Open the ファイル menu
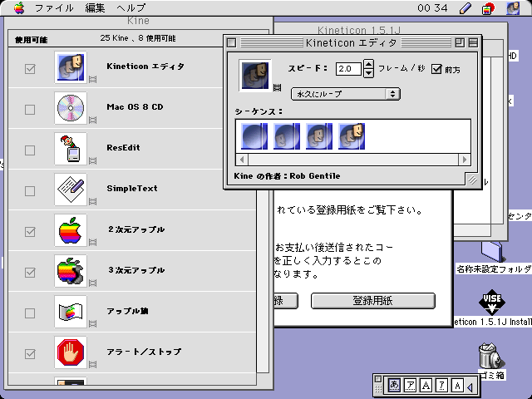 coord(54,7)
